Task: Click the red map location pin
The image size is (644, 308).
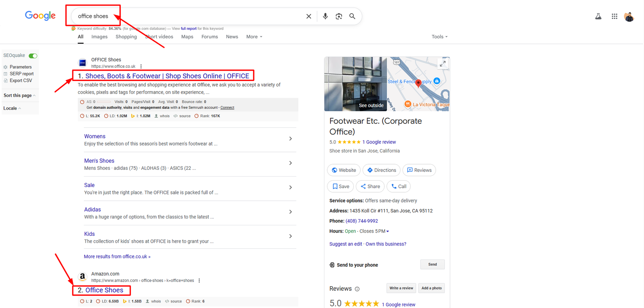Action: 418,83
